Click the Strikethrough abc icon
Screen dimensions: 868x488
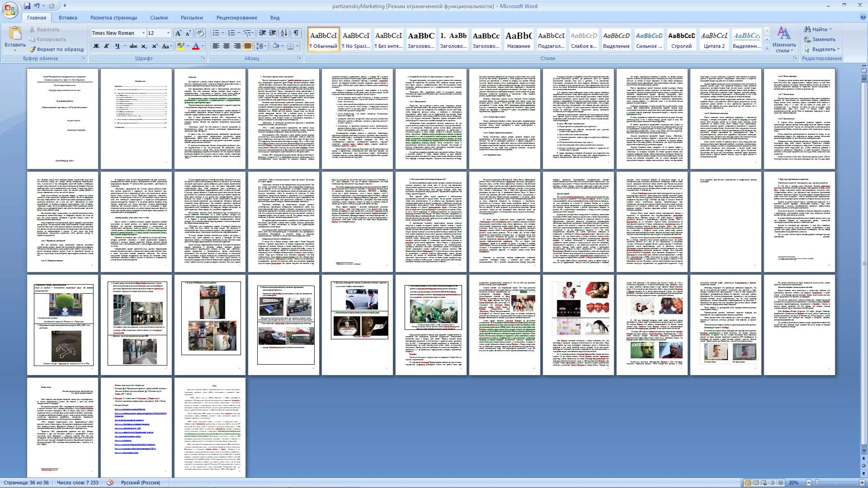[x=133, y=46]
